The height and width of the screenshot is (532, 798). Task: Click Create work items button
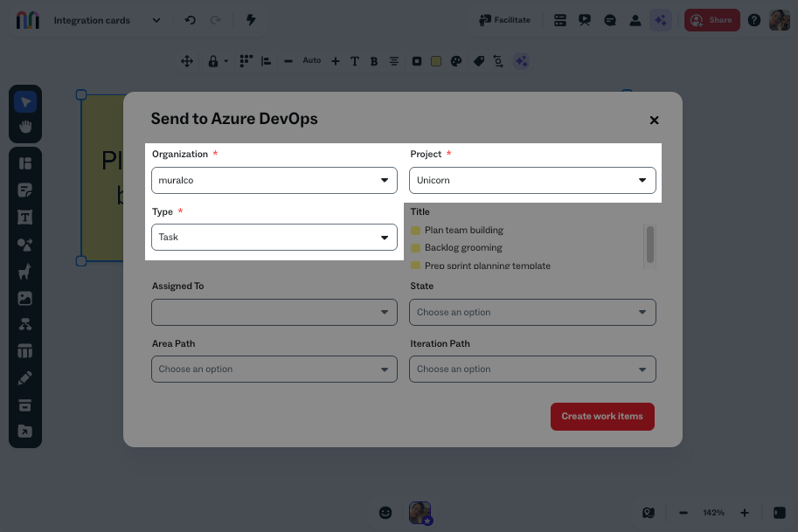[x=602, y=417]
